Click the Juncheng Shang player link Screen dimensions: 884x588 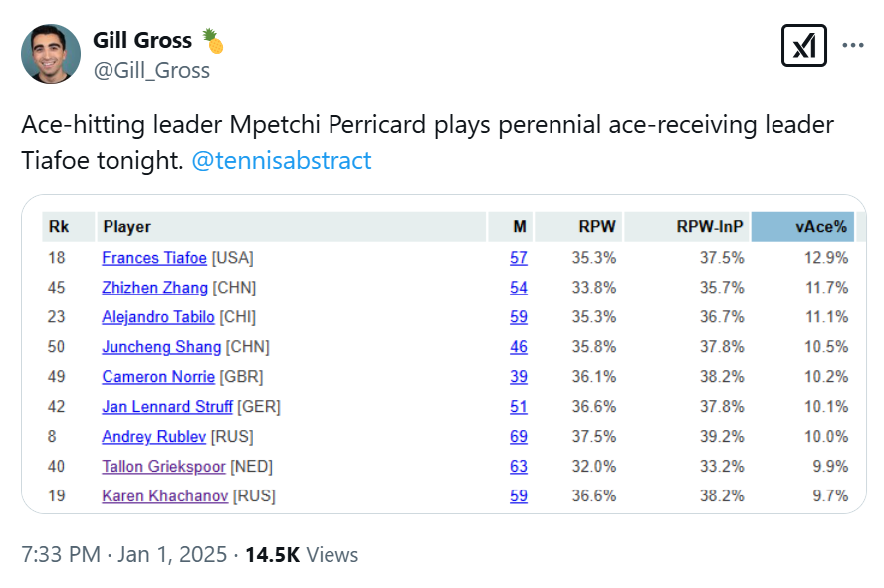pos(161,347)
